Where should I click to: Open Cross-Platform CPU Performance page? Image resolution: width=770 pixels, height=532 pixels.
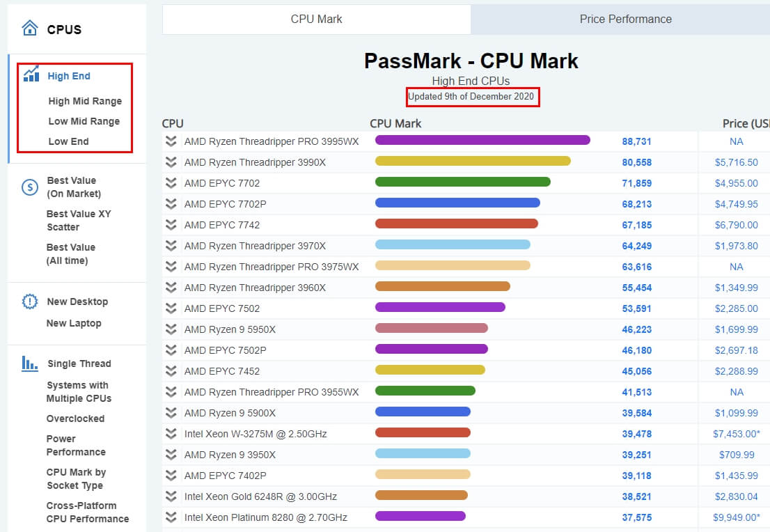click(x=88, y=513)
